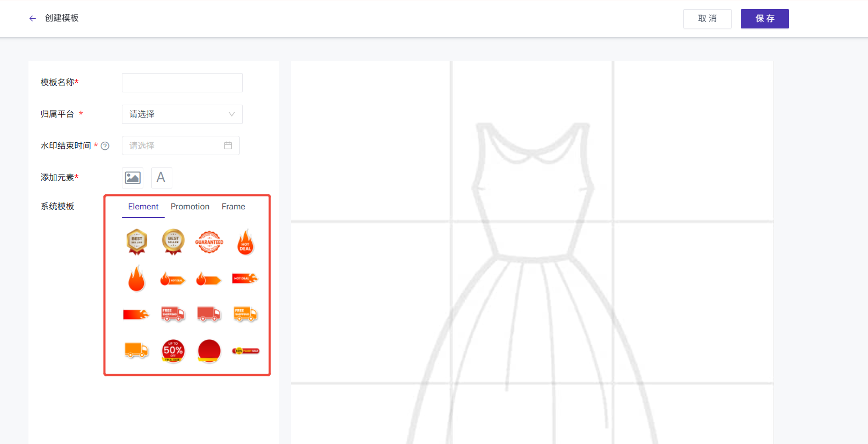
Task: Choose the orange Free Shipping truck sticker
Action: coord(245,314)
